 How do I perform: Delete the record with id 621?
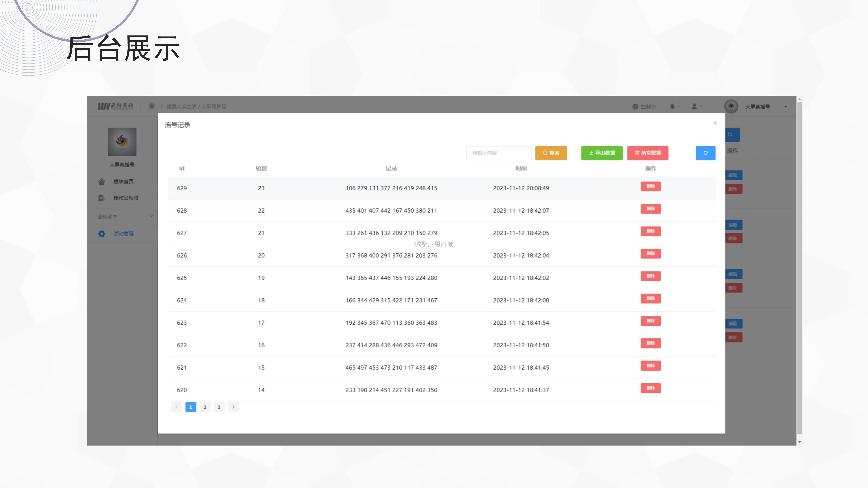[651, 366]
